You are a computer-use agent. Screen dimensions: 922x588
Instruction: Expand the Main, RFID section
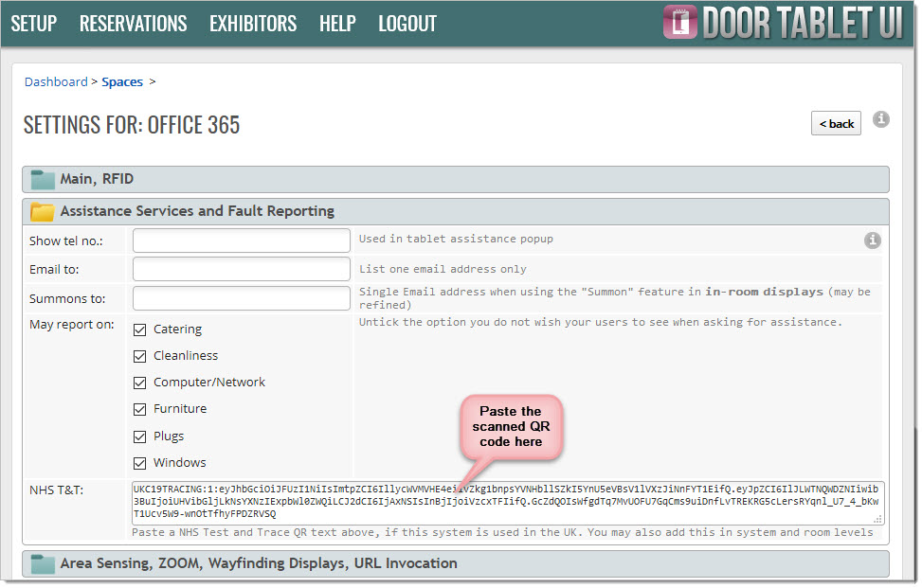click(x=455, y=179)
